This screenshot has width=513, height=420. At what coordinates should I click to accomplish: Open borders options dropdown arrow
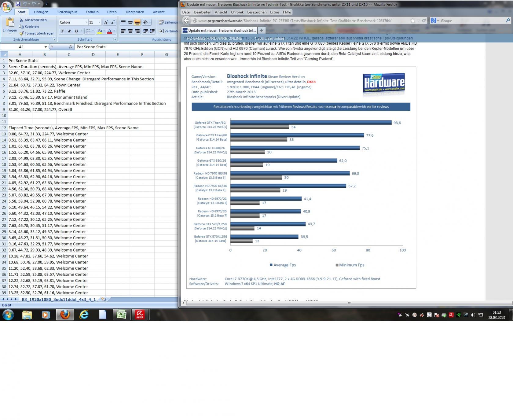click(x=93, y=31)
